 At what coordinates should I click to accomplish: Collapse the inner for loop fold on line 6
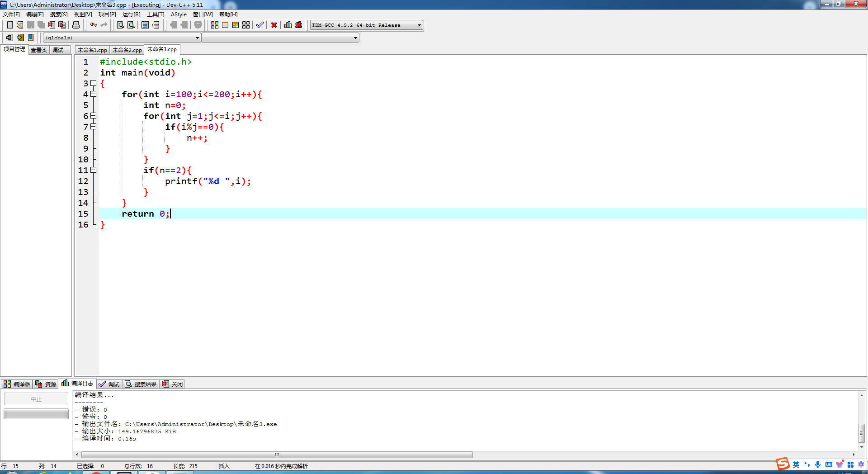94,116
